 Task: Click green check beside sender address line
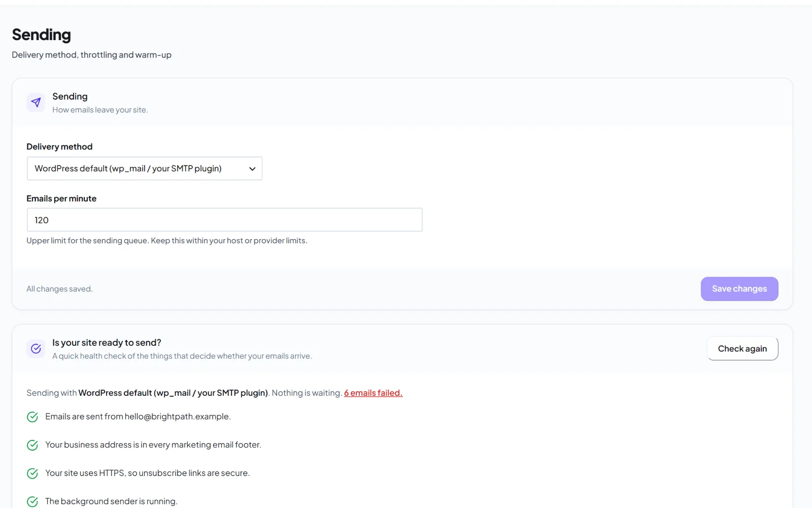tap(32, 417)
